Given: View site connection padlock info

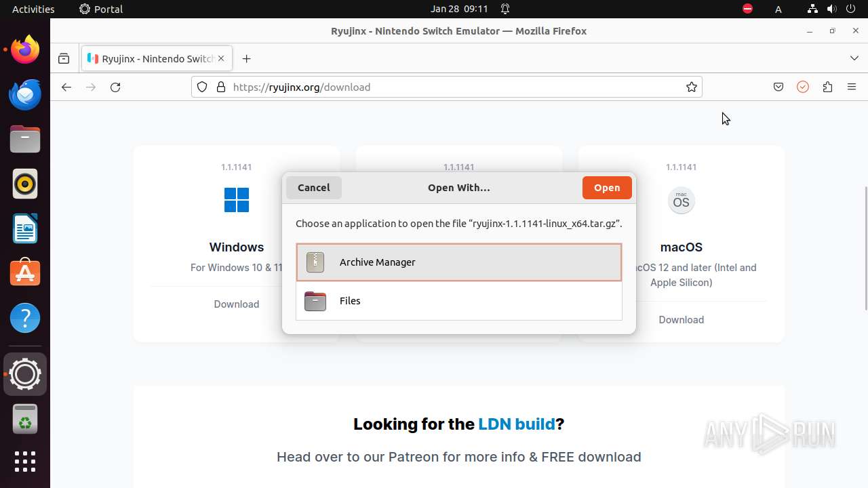Looking at the screenshot, I should 220,87.
